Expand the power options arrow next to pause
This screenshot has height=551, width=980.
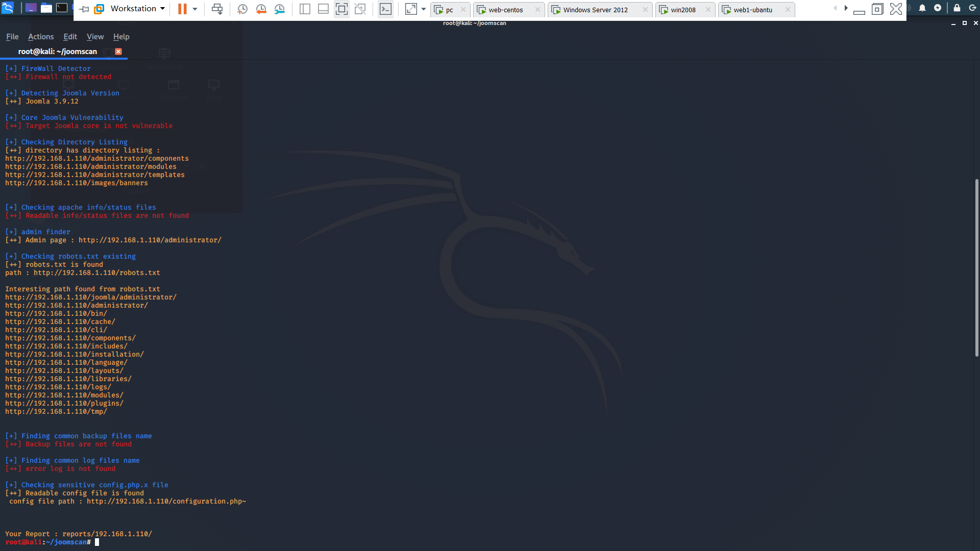tap(195, 9)
